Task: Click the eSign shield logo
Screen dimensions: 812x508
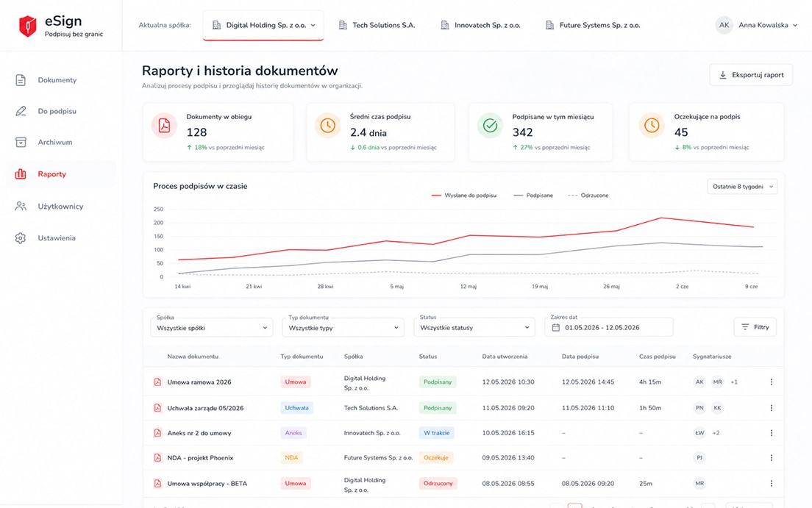Action: tap(27, 26)
